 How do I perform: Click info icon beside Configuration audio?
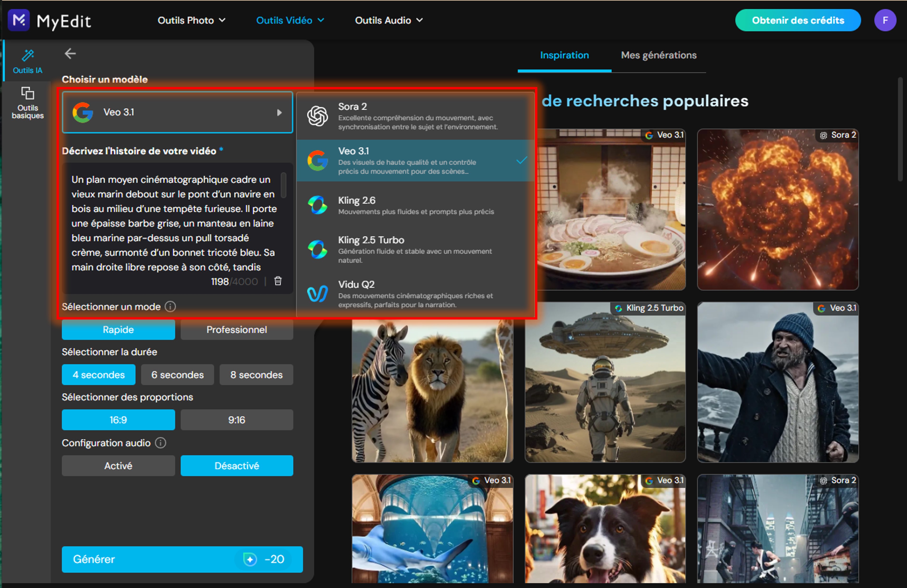160,443
